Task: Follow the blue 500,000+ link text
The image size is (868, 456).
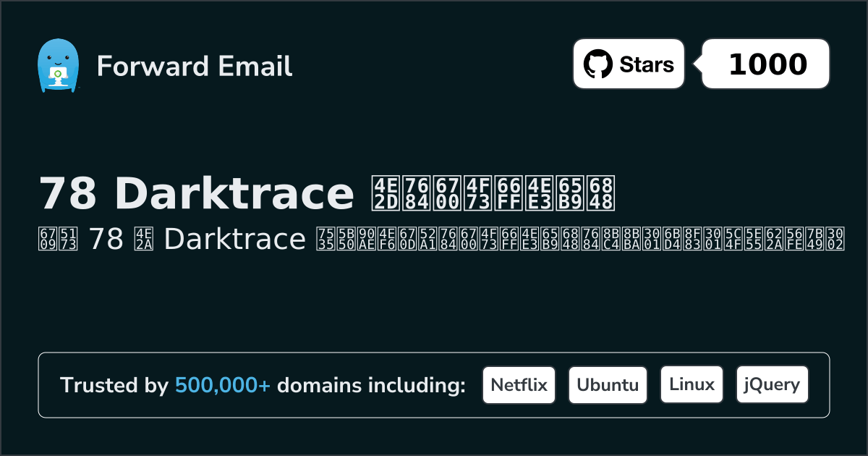Action: pos(223,386)
